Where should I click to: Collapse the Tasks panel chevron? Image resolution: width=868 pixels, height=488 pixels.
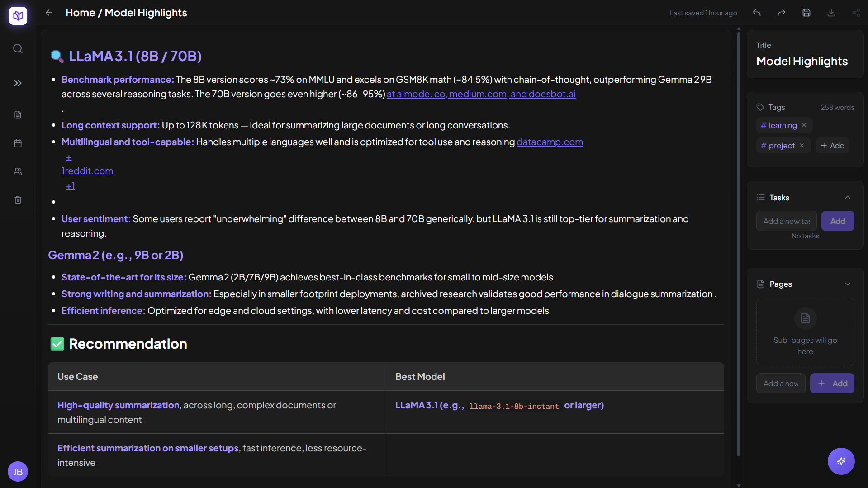[848, 198]
